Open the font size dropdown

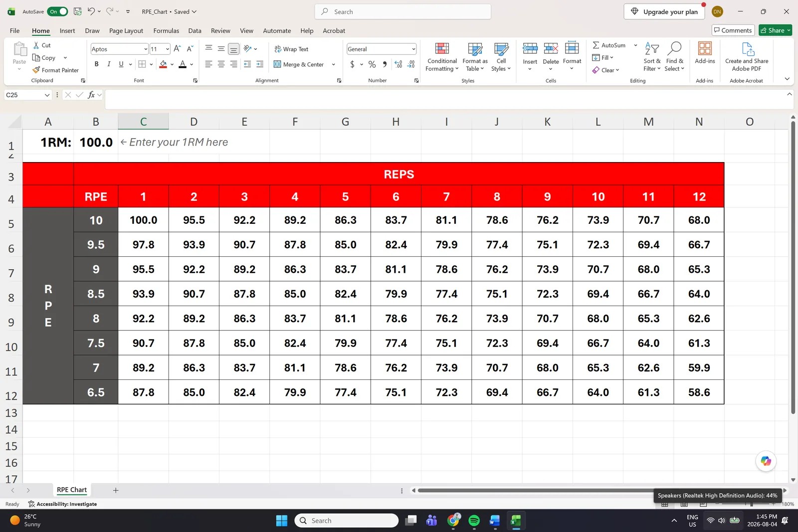coord(168,49)
